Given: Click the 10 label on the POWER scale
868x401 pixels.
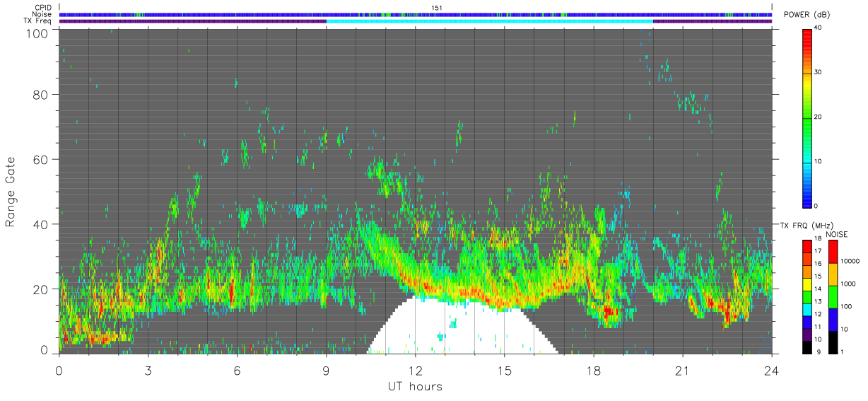Looking at the screenshot, I should click(x=819, y=161).
